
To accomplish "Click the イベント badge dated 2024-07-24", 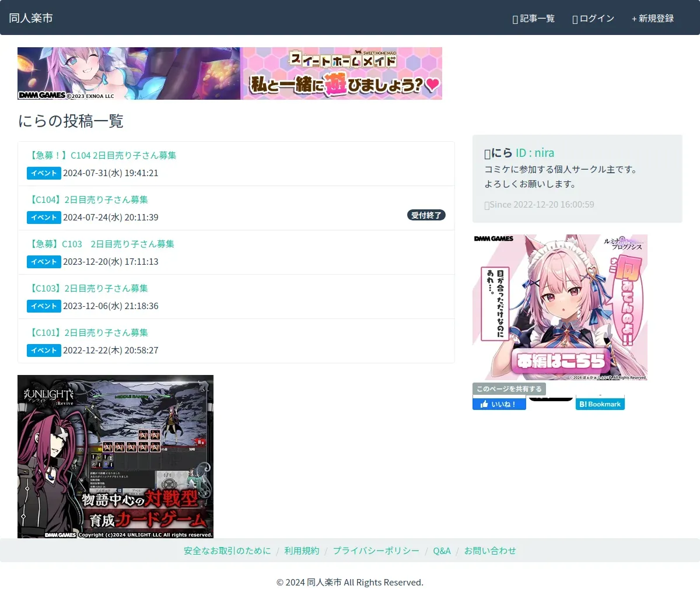I will coord(44,218).
